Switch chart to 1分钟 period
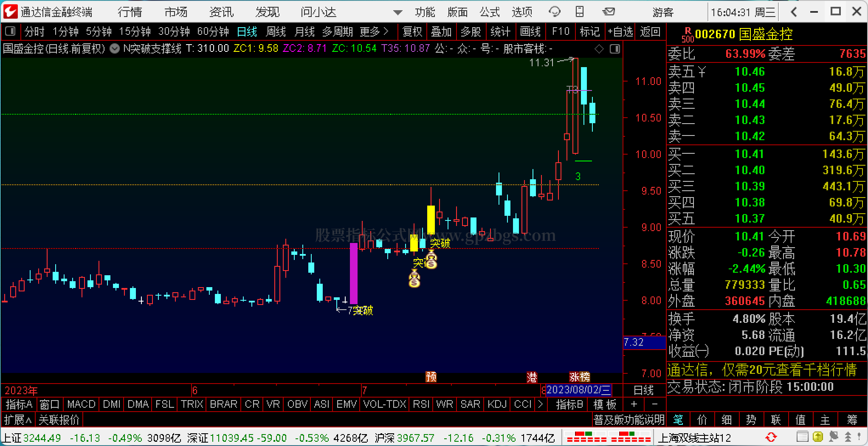The image size is (868, 446). tap(65, 32)
